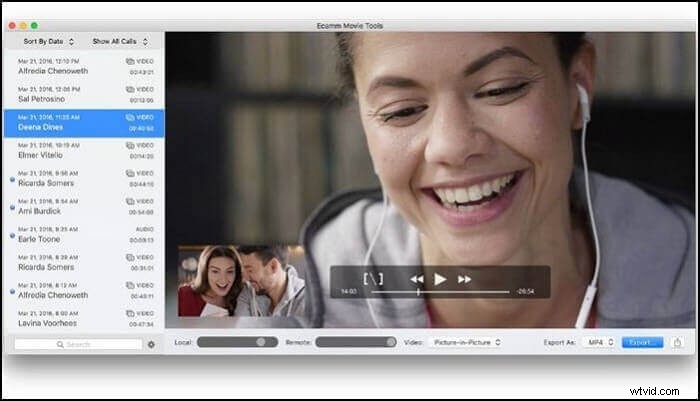700x401 pixels.
Task: Click the picture-in-picture couple thumbnail
Action: point(241,281)
